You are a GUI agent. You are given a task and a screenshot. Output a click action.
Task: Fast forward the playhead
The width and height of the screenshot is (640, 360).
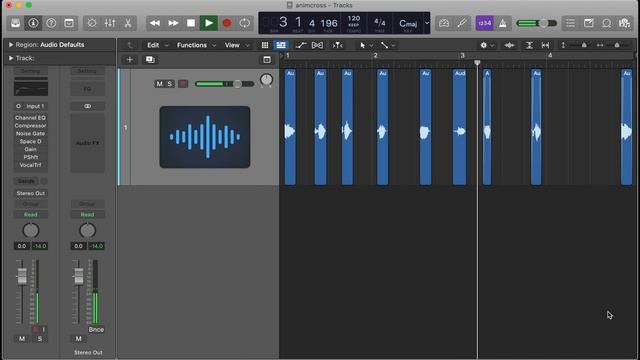click(x=173, y=23)
